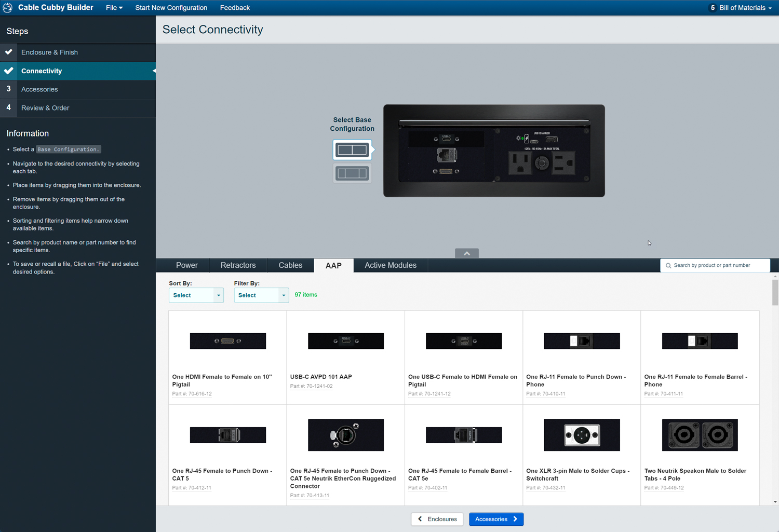This screenshot has height=532, width=779.
Task: Select the two-section base configuration icon
Action: point(352,150)
